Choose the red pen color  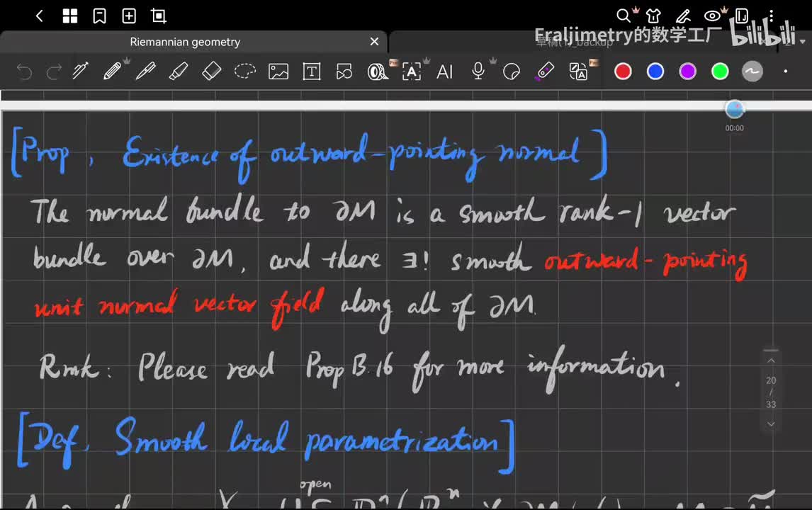(623, 72)
